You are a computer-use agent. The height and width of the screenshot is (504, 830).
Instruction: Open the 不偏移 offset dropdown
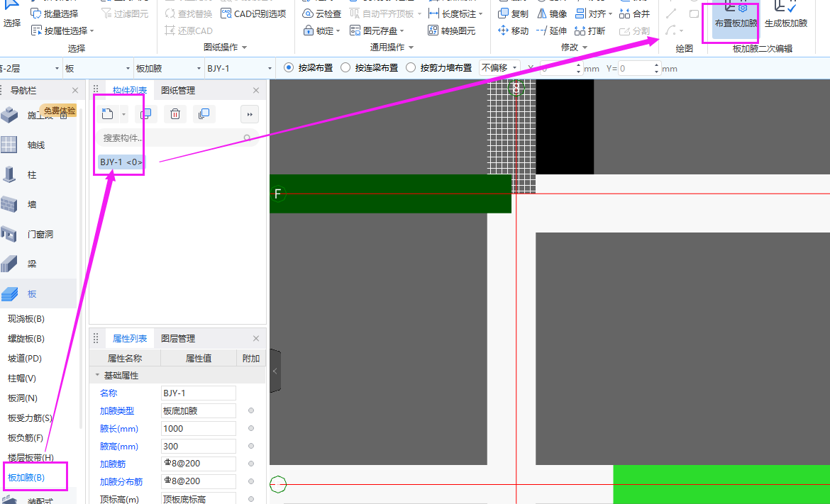point(499,67)
